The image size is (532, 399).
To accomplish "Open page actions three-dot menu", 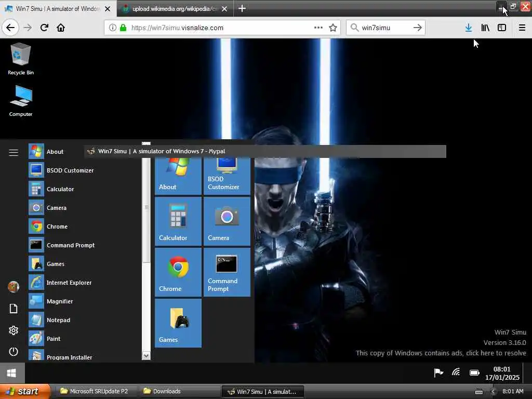I will coord(318,28).
